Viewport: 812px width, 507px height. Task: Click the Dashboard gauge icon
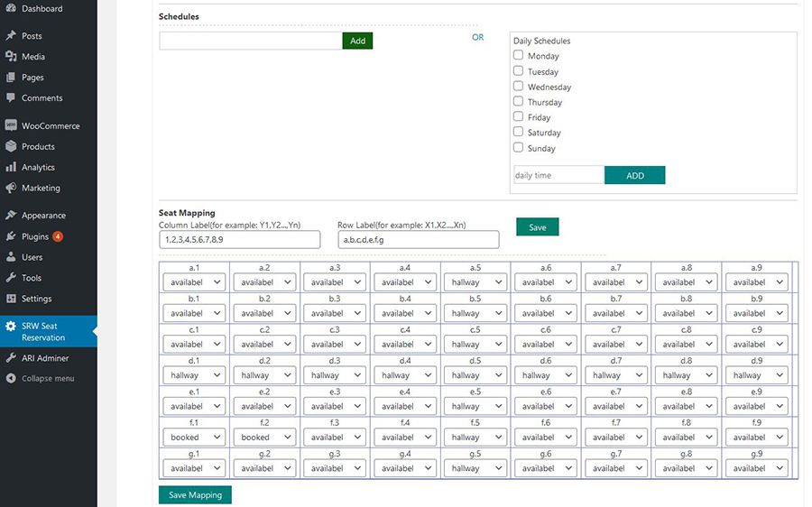[x=11, y=9]
